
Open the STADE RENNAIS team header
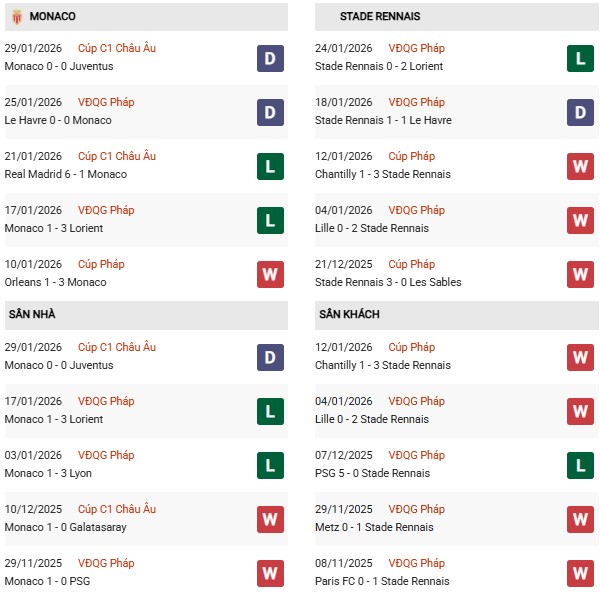(380, 17)
